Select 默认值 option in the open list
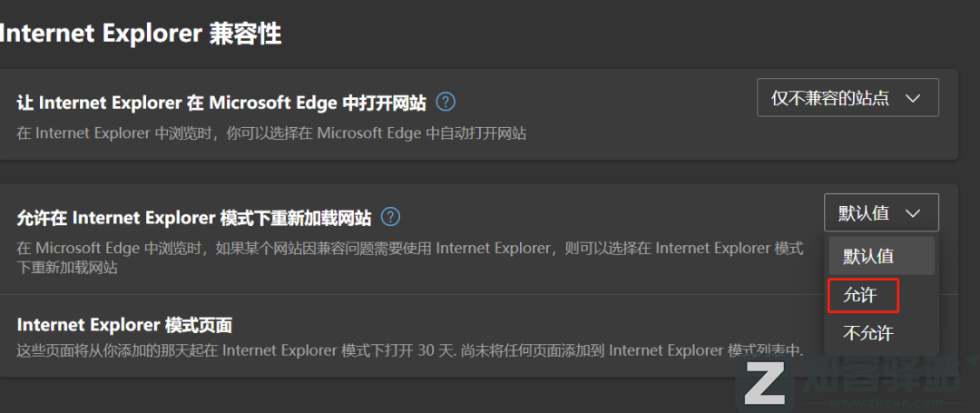 (869, 257)
